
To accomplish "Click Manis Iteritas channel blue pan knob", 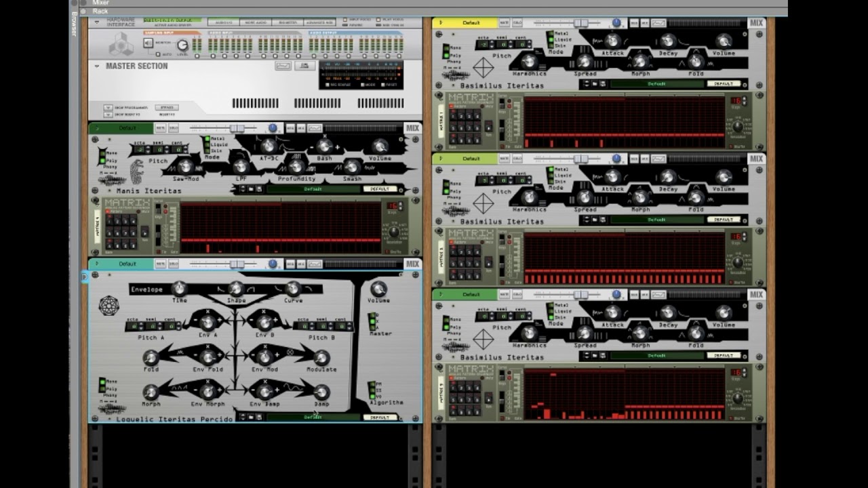I will (x=273, y=128).
